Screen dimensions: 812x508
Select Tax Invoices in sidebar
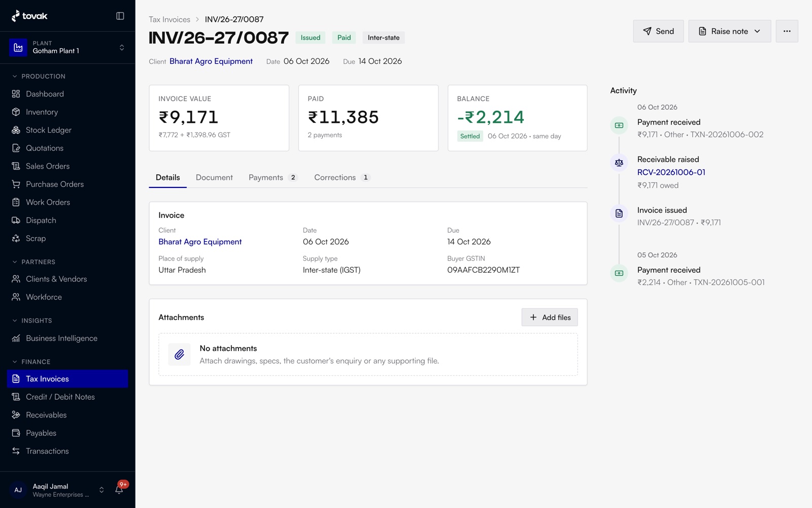(x=67, y=379)
